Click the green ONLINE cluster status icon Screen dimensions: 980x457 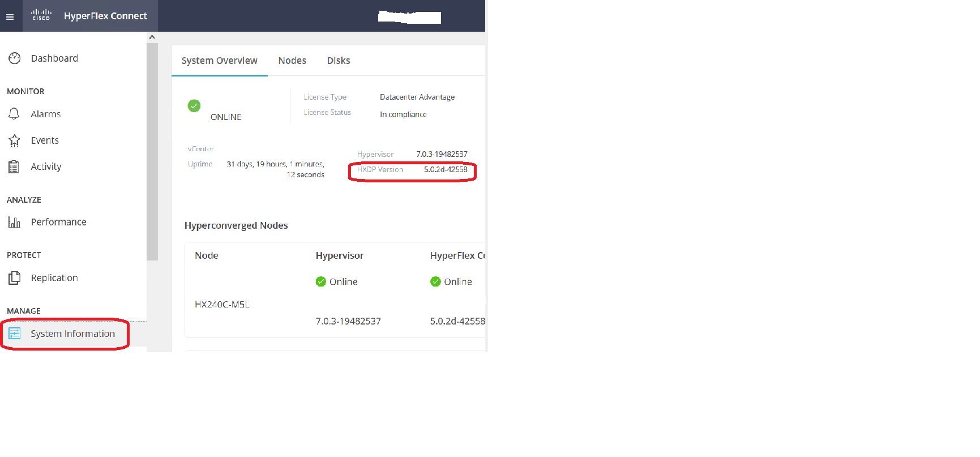click(x=194, y=106)
